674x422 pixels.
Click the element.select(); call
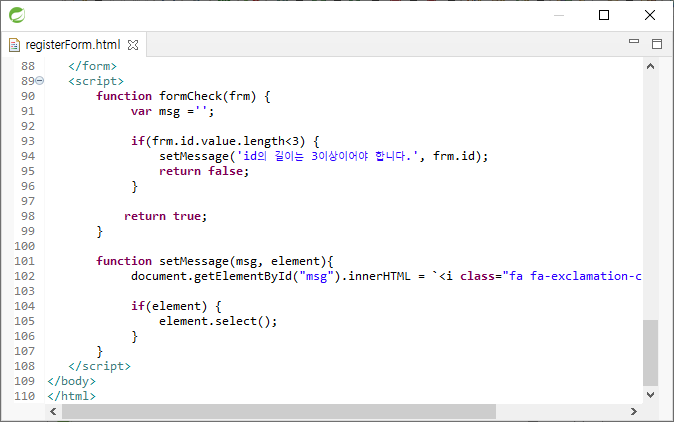coord(218,321)
